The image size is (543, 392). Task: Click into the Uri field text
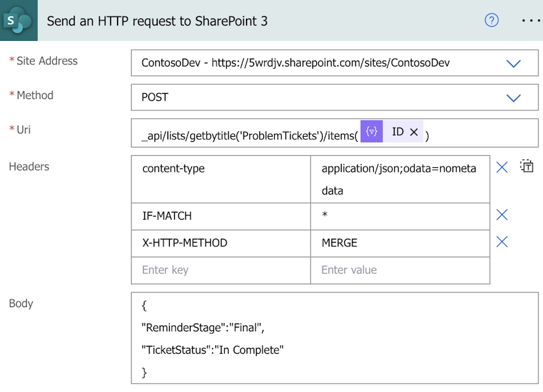[335, 133]
